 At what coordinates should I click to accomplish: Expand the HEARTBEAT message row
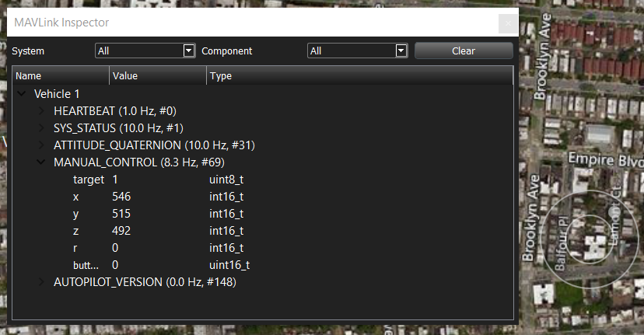pos(41,111)
